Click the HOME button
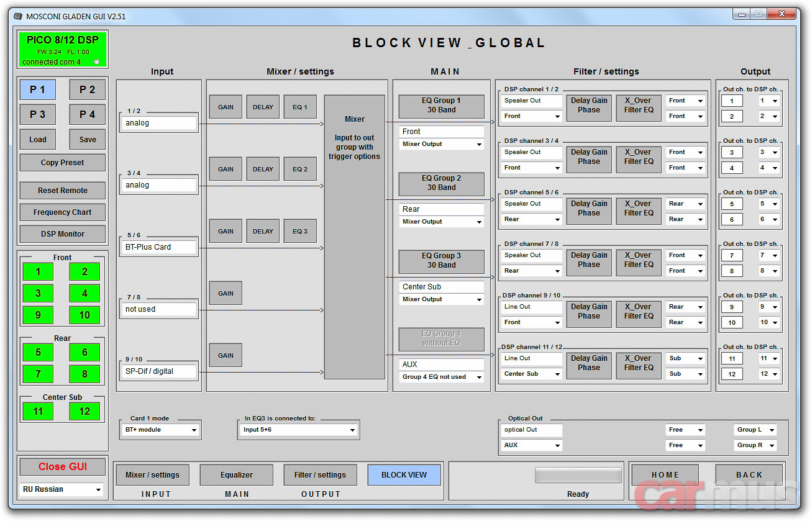The image size is (812, 521). point(665,475)
